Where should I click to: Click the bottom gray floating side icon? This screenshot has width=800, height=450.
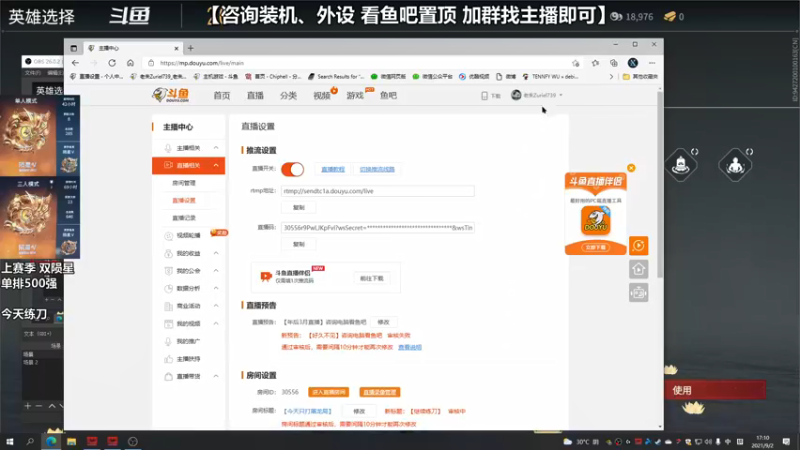coord(638,293)
